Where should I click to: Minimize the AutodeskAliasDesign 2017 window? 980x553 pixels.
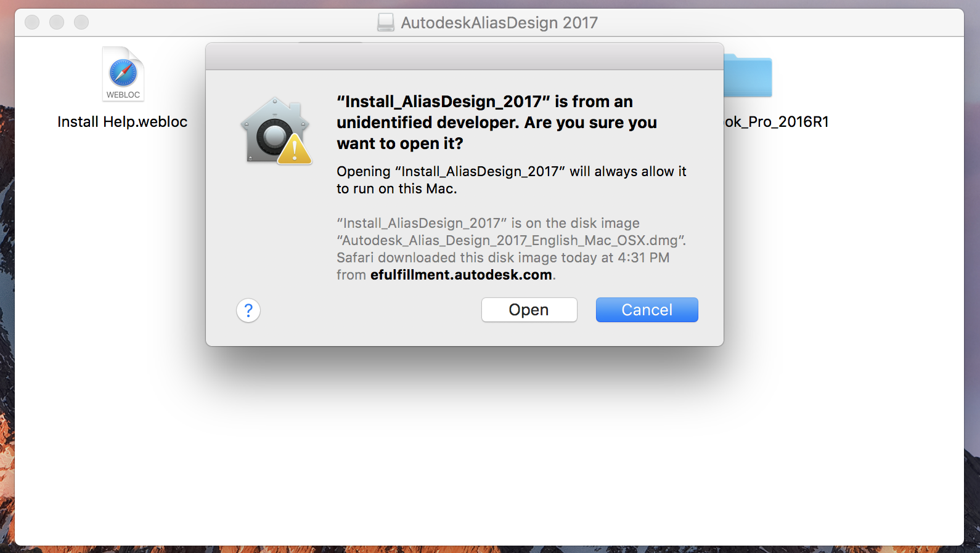click(57, 23)
